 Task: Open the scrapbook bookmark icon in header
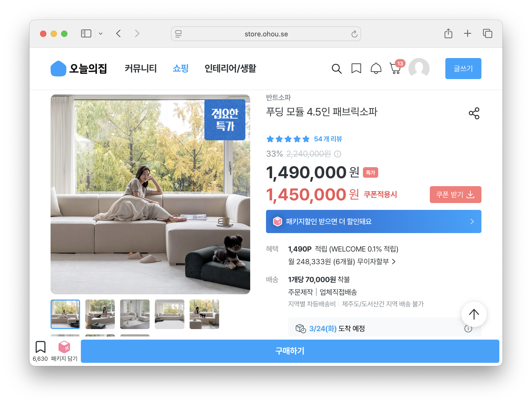tap(356, 69)
